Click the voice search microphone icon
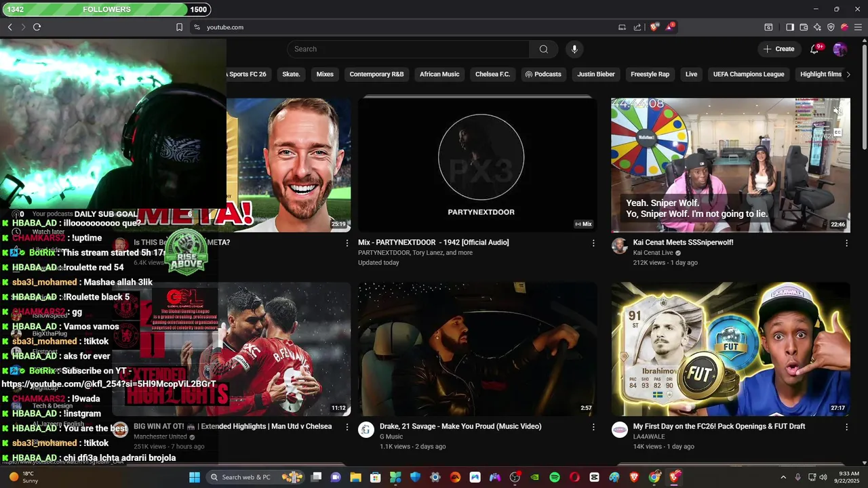Screen dimensions: 868x488 (574, 49)
